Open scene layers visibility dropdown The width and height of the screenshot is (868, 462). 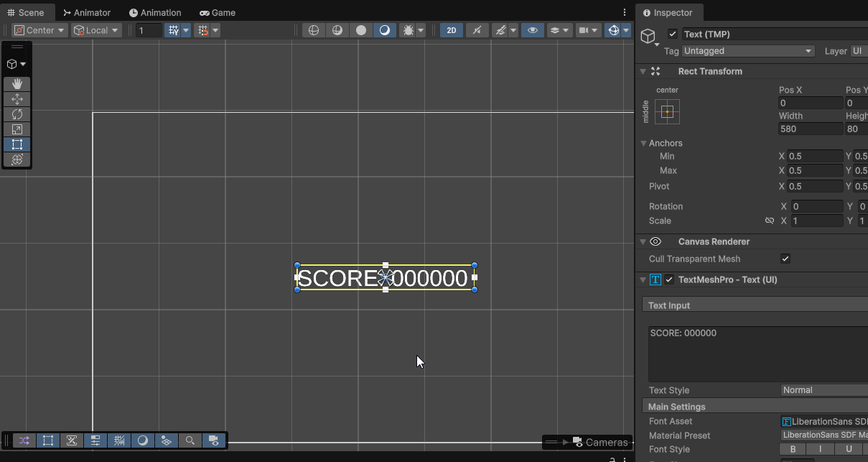[559, 30]
